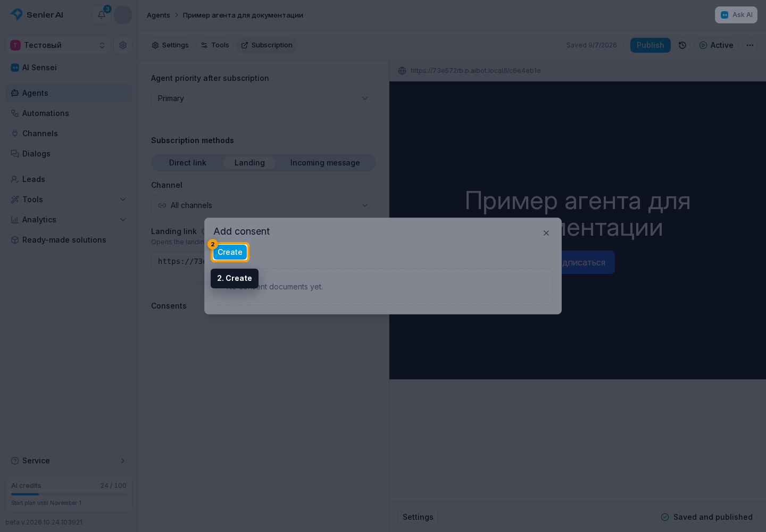Switch to the Subscription tab
The image size is (766, 532).
(267, 45)
